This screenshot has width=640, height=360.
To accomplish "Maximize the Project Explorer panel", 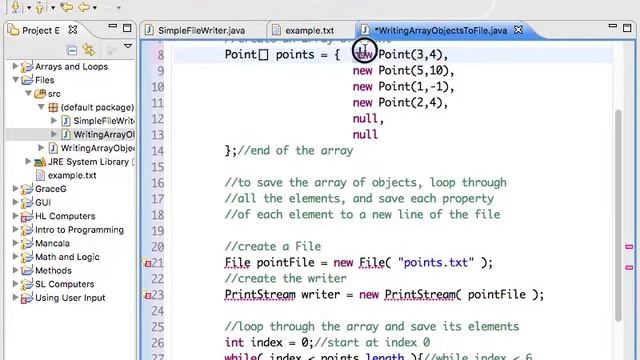I will pos(127,28).
